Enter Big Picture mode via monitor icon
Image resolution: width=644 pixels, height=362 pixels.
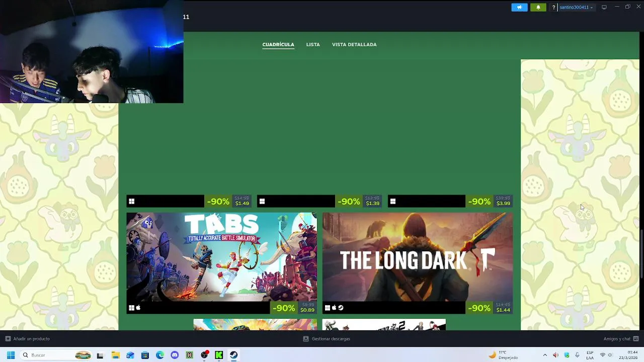[604, 7]
